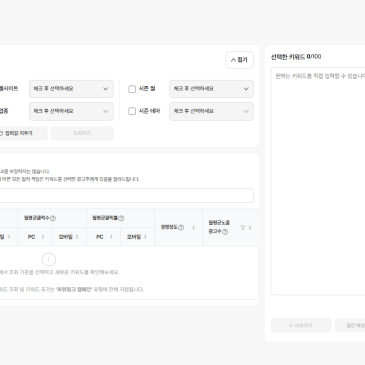Sort by 모바일 column under 월평균클릭률
Screen dimensions: 365x365
pos(145,237)
